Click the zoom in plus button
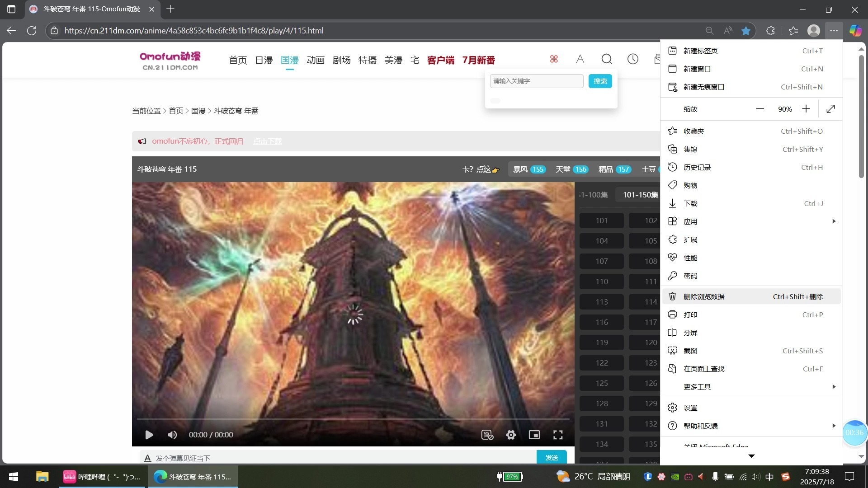This screenshot has width=868, height=488. click(806, 109)
